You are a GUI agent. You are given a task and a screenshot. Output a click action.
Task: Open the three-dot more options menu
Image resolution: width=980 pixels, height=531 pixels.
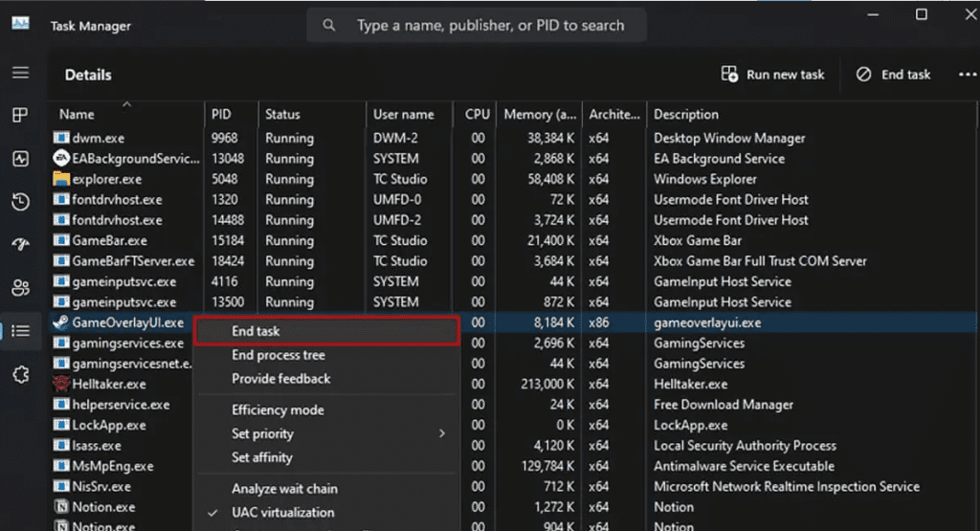click(965, 75)
